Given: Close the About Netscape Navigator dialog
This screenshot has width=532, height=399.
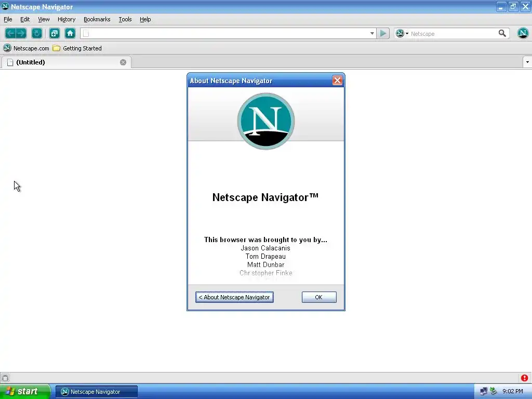Looking at the screenshot, I should coord(337,81).
